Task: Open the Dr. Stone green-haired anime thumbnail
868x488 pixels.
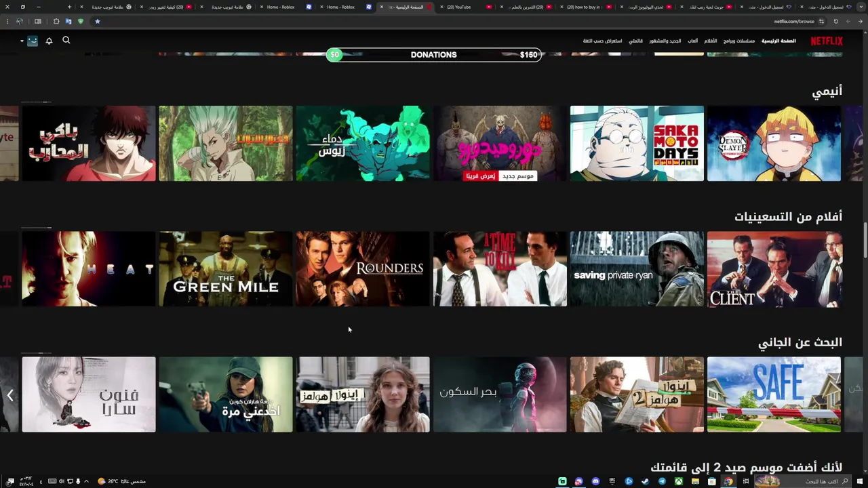Action: pyautogui.click(x=226, y=143)
